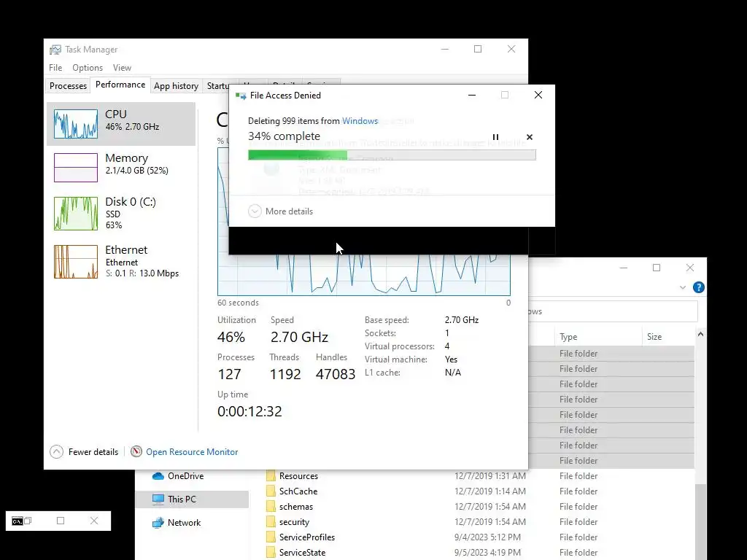Image resolution: width=747 pixels, height=560 pixels.
Task: Open the File menu in Task Manager
Action: coord(55,68)
